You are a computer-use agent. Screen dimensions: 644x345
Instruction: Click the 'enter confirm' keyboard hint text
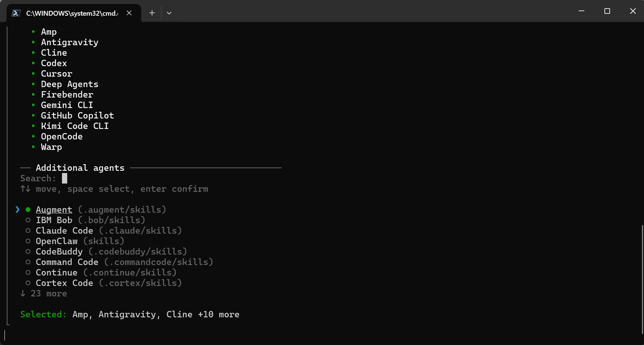pos(174,189)
